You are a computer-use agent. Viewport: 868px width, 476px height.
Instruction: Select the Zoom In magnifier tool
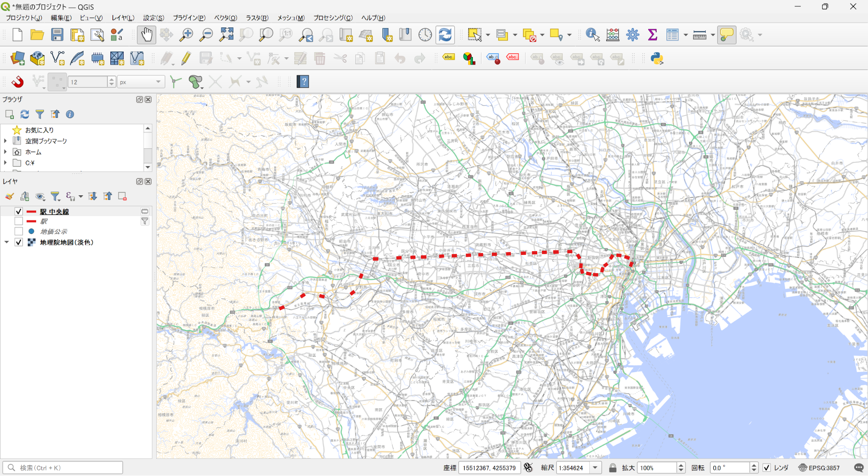(x=187, y=35)
